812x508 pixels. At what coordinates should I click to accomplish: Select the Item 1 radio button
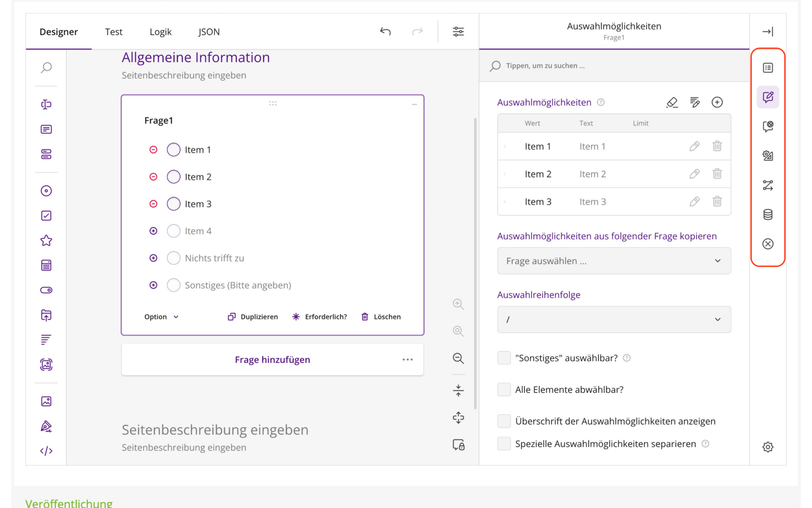coord(173,150)
